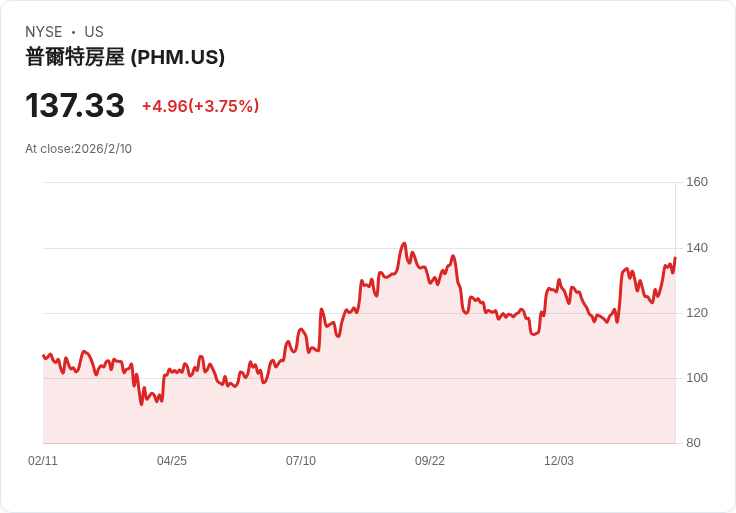This screenshot has height=513, width=736.
Task: Click the US market label
Action: click(x=94, y=32)
